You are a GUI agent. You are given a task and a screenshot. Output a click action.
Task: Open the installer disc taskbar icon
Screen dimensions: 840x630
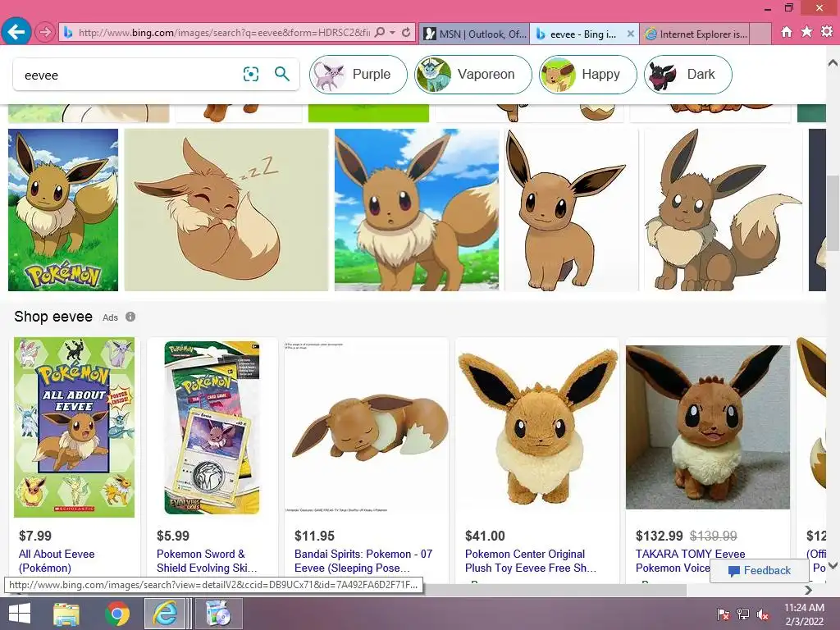(218, 614)
